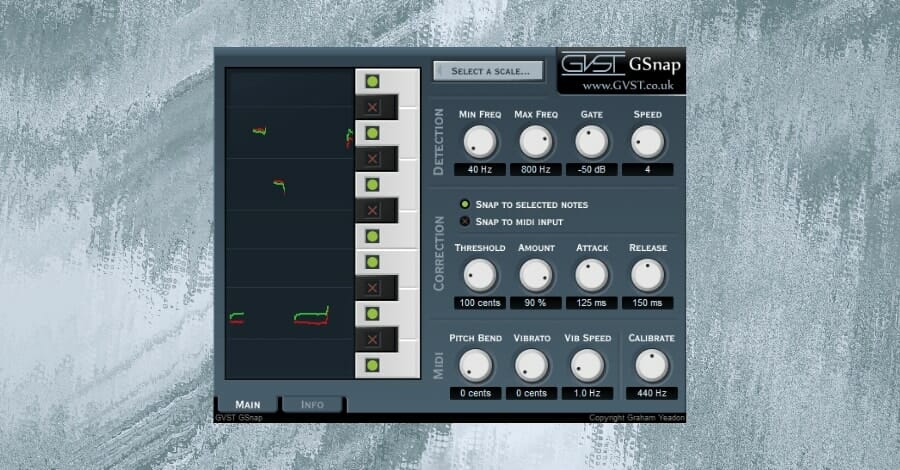Click the Amount knob
The width and height of the screenshot is (900, 470).
[536, 275]
